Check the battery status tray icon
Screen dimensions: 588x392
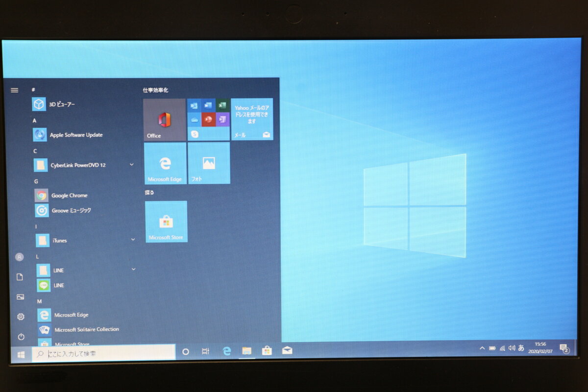click(x=492, y=348)
